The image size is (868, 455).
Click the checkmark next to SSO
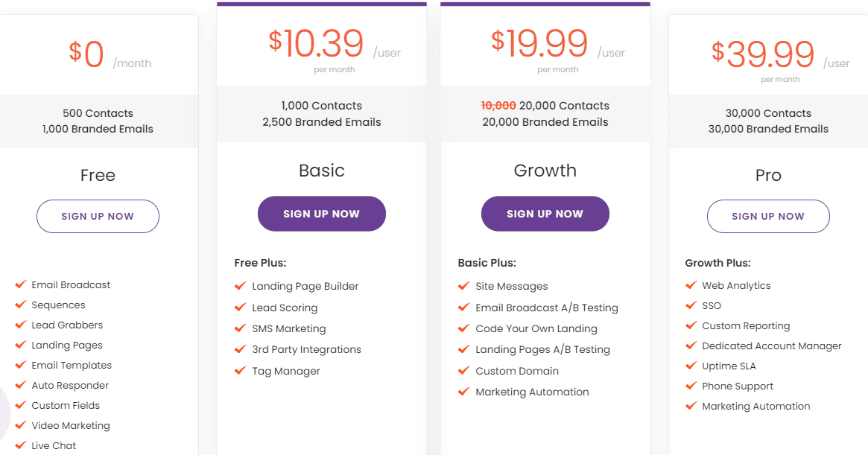tap(691, 305)
